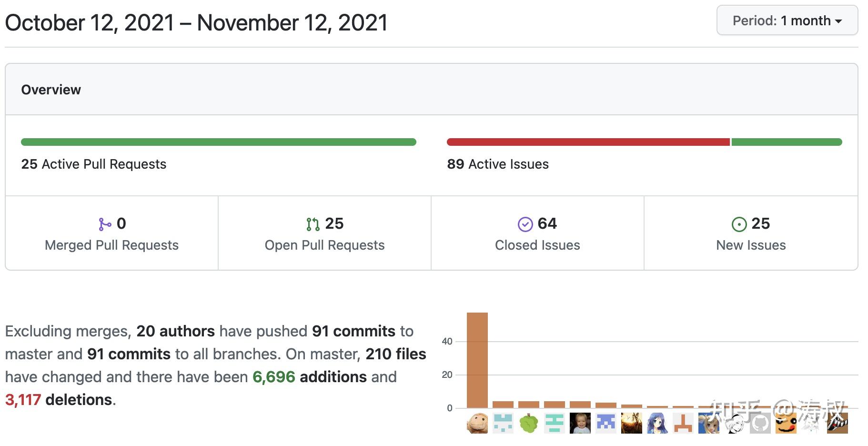Go to 25 New Issues
This screenshot has height=446, width=868.
tap(751, 245)
